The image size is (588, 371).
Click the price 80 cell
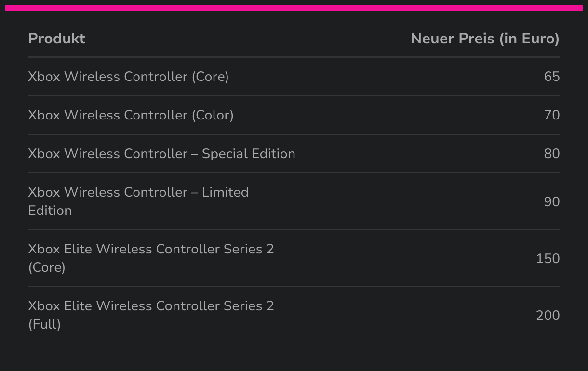pyautogui.click(x=552, y=154)
